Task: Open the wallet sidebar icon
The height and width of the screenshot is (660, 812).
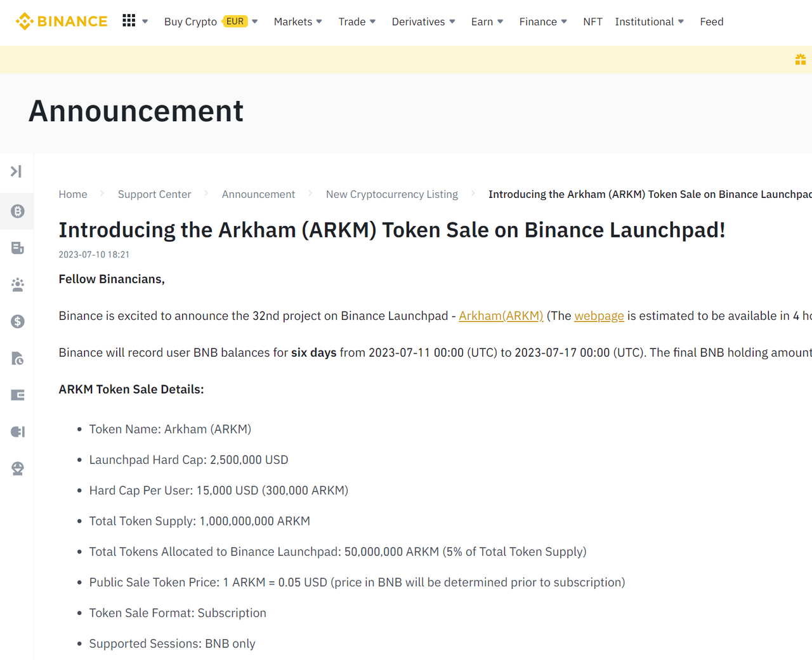Action: coord(18,395)
